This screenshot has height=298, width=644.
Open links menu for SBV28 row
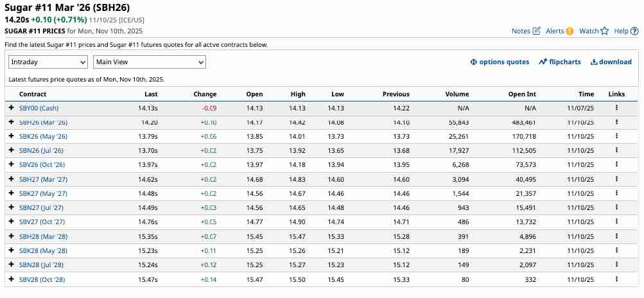(x=616, y=279)
